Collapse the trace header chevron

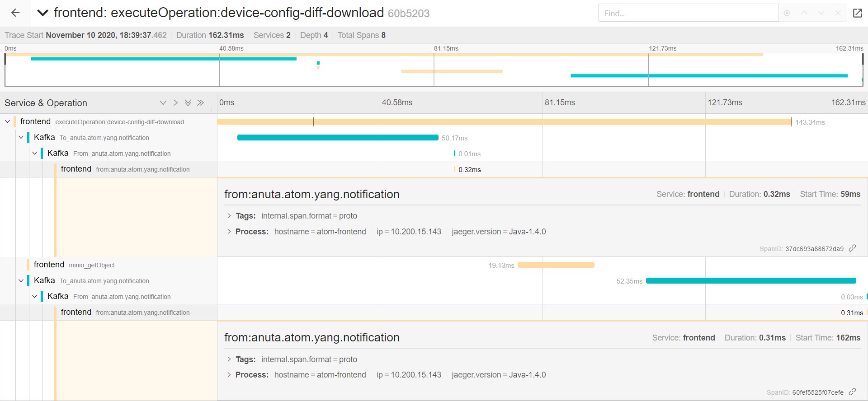click(x=42, y=13)
